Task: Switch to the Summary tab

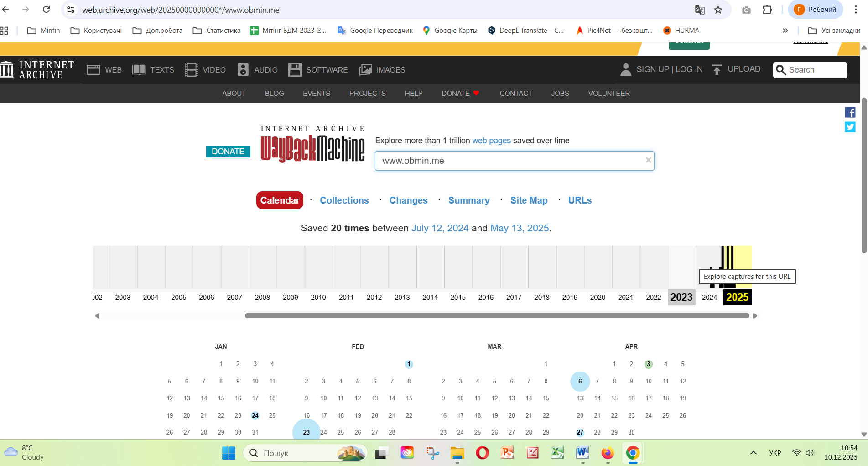Action: click(469, 200)
